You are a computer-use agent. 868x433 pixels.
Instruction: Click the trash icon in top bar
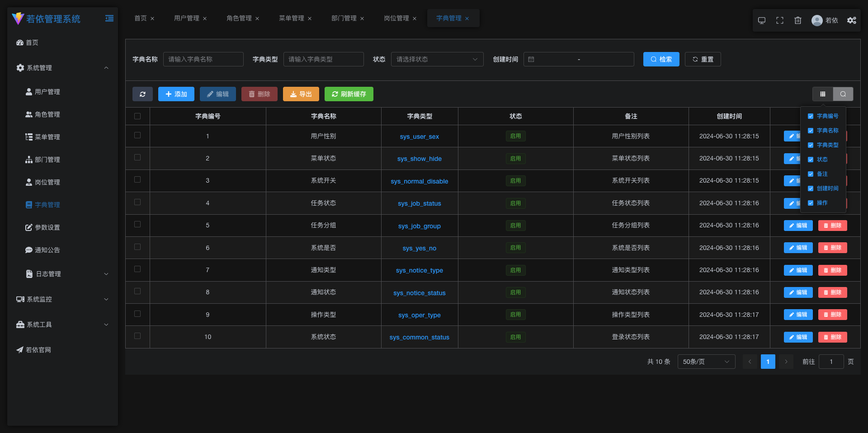pyautogui.click(x=798, y=20)
